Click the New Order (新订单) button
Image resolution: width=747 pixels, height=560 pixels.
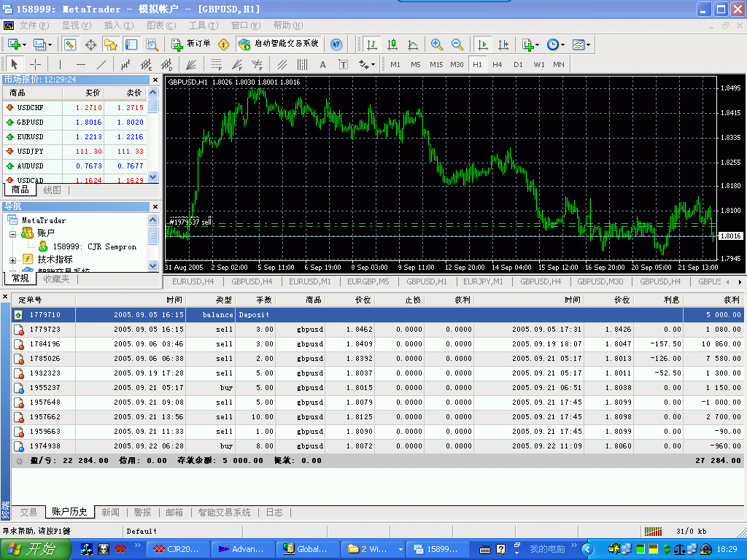pyautogui.click(x=191, y=44)
